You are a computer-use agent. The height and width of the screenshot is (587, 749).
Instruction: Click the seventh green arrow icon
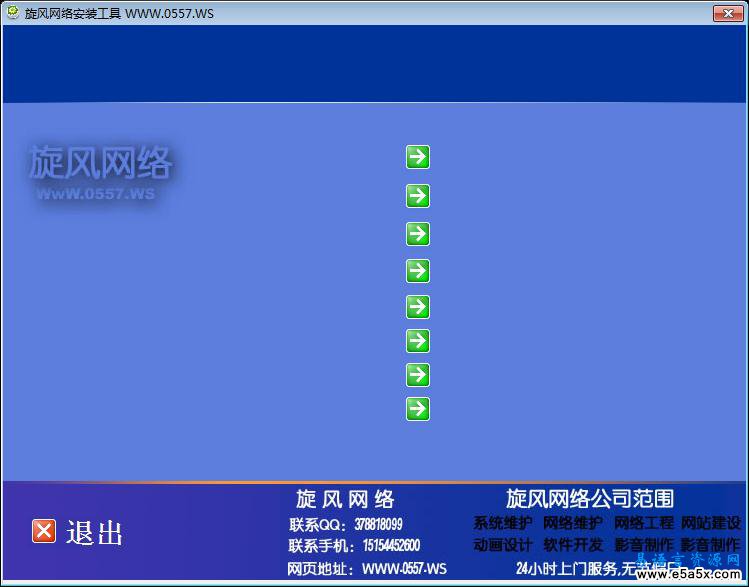coord(417,375)
